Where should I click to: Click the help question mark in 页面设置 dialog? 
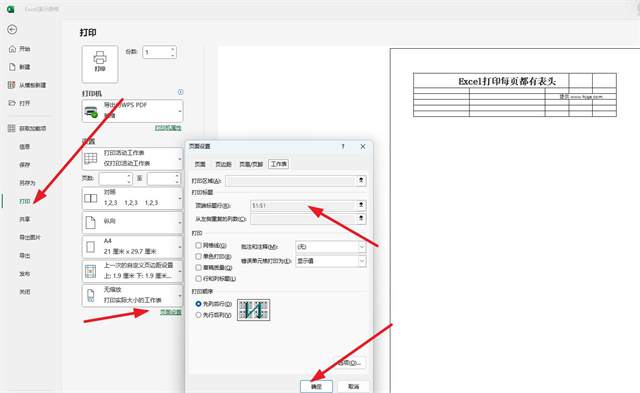[x=343, y=146]
